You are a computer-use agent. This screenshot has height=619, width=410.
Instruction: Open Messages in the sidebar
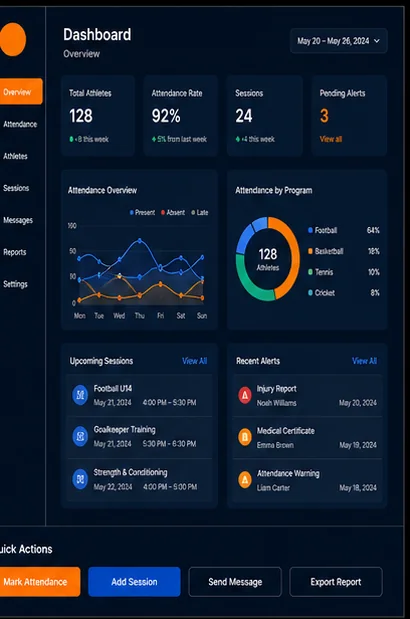[x=18, y=220]
